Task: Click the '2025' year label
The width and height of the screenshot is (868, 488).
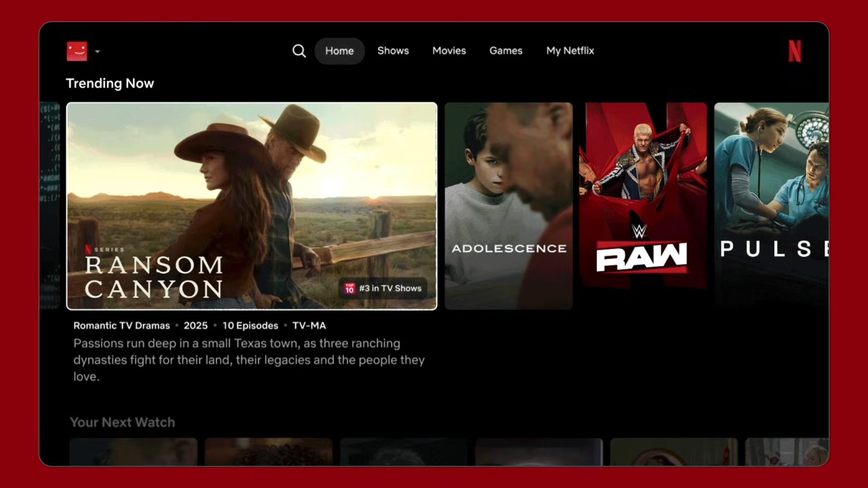Action: pos(196,326)
